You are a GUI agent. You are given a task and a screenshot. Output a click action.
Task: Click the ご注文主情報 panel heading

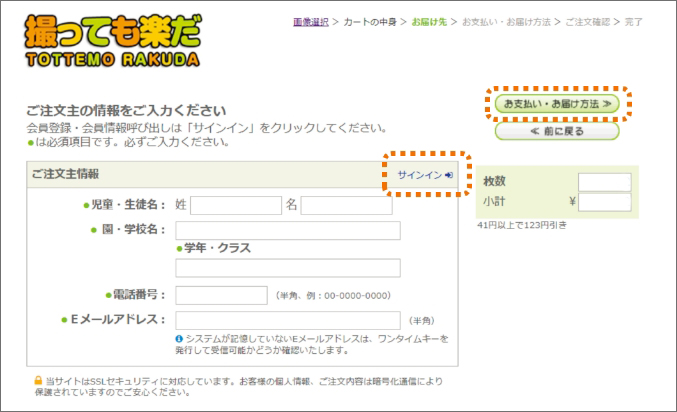click(65, 174)
